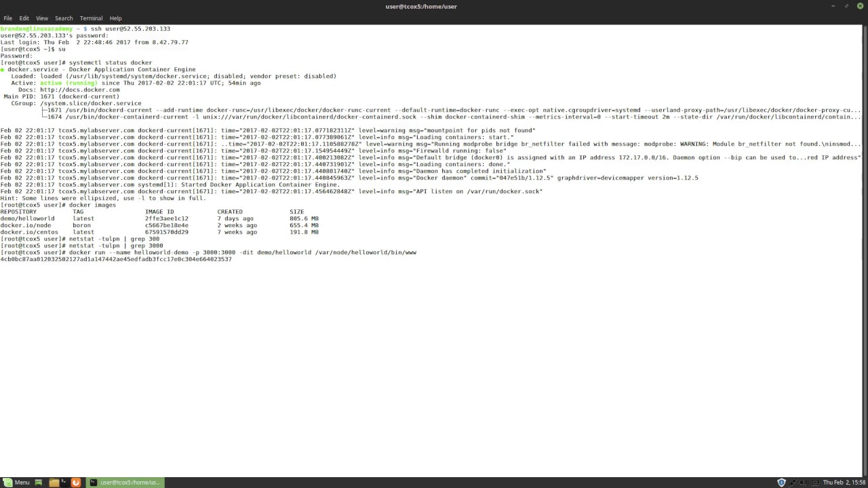Click the docker.io/centos repository row
This screenshot has width=868, height=488.
(x=159, y=232)
